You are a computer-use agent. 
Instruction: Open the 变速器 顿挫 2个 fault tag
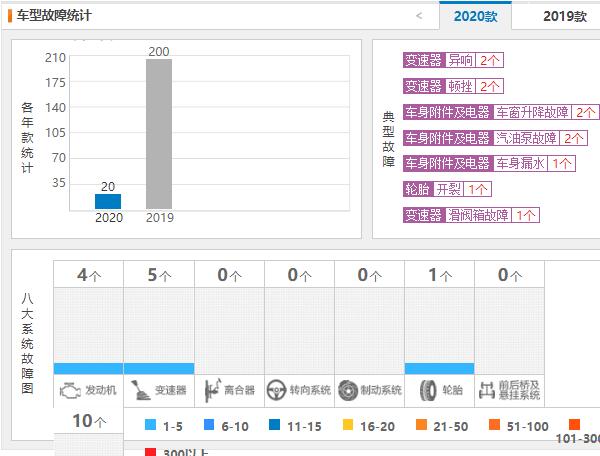(x=453, y=86)
